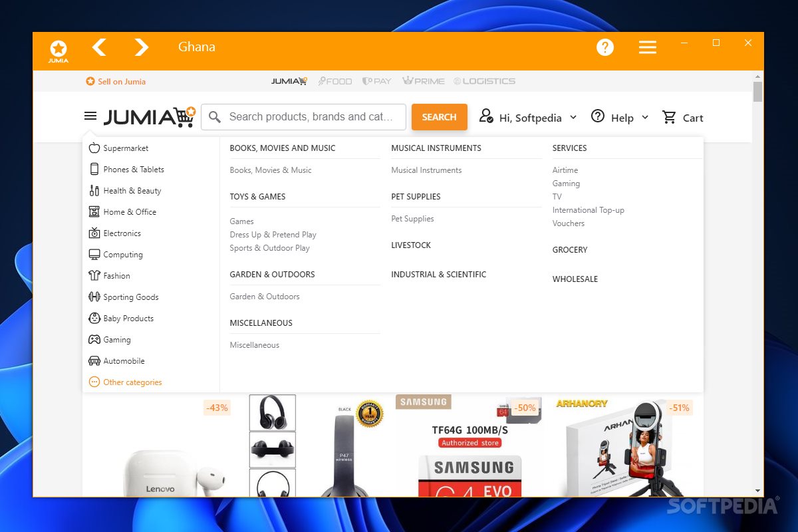Open the Musical Instruments sublink
This screenshot has width=798, height=532.
[x=426, y=170]
